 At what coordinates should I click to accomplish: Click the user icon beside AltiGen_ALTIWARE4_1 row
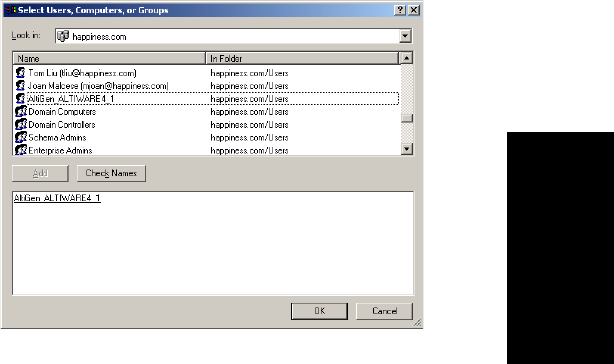click(x=20, y=99)
